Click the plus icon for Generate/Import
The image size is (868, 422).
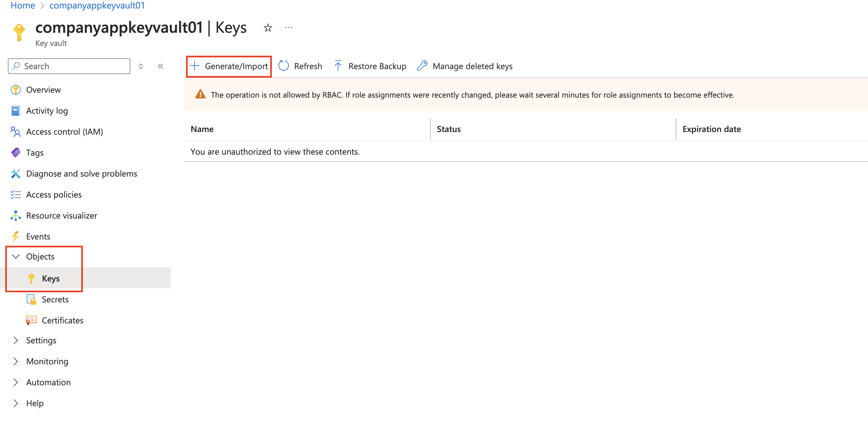coord(195,66)
